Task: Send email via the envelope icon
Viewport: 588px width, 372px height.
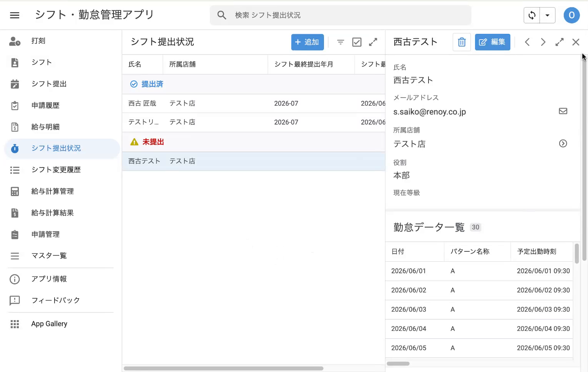Action: tap(563, 111)
